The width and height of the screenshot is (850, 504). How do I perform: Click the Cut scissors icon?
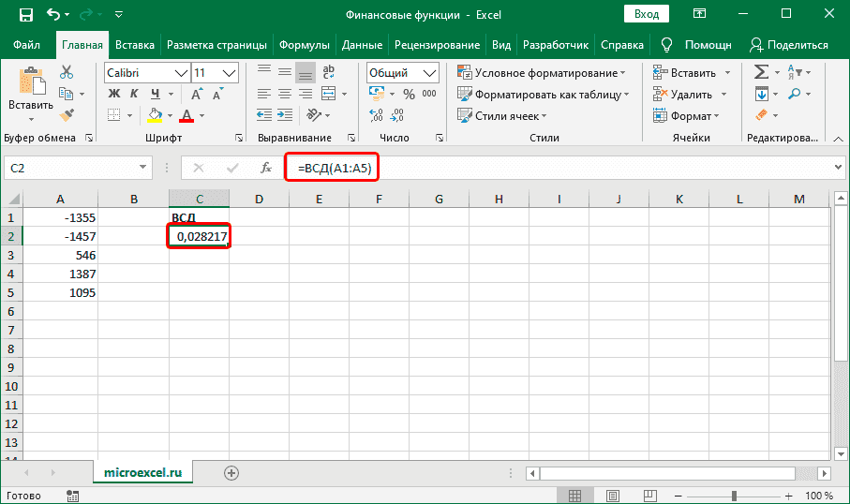[x=67, y=72]
